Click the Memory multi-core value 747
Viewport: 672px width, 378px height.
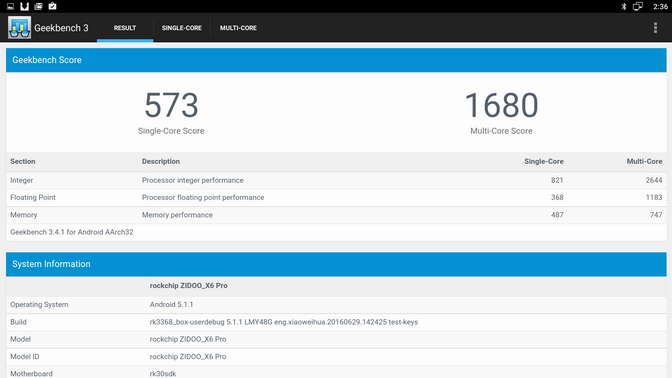tap(656, 215)
